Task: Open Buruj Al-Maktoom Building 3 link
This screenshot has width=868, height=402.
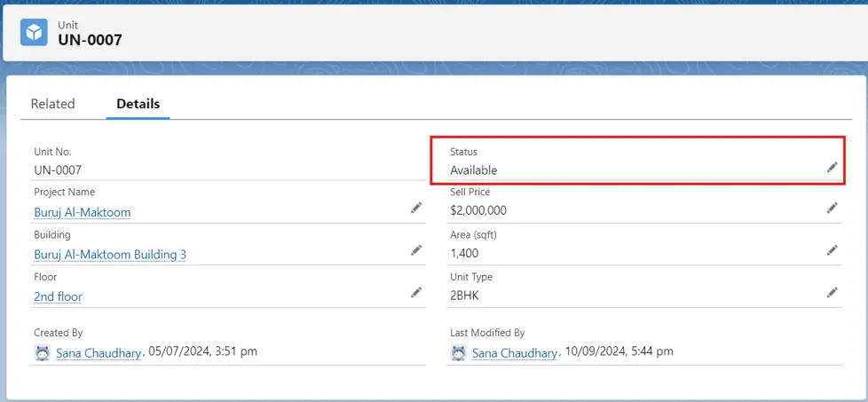Action: tap(110, 255)
